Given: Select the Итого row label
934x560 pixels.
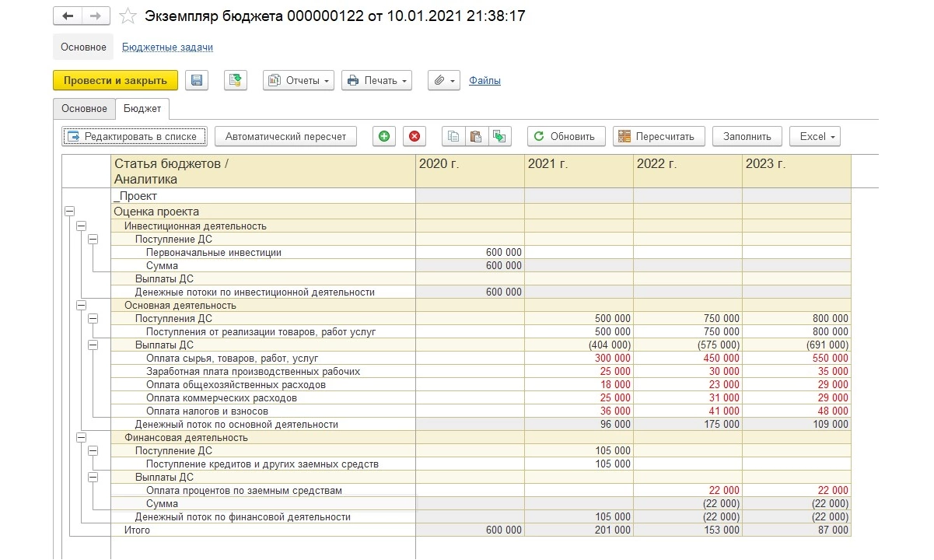Looking at the screenshot, I should click(x=137, y=530).
